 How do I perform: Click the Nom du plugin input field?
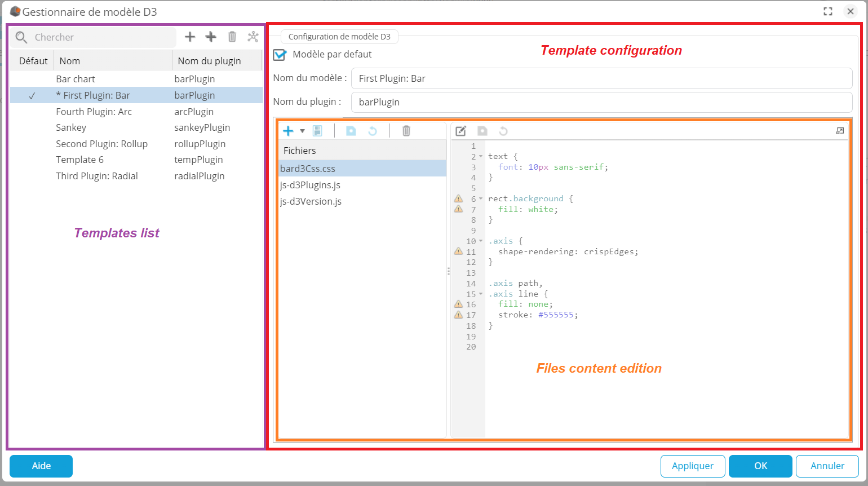coord(601,102)
